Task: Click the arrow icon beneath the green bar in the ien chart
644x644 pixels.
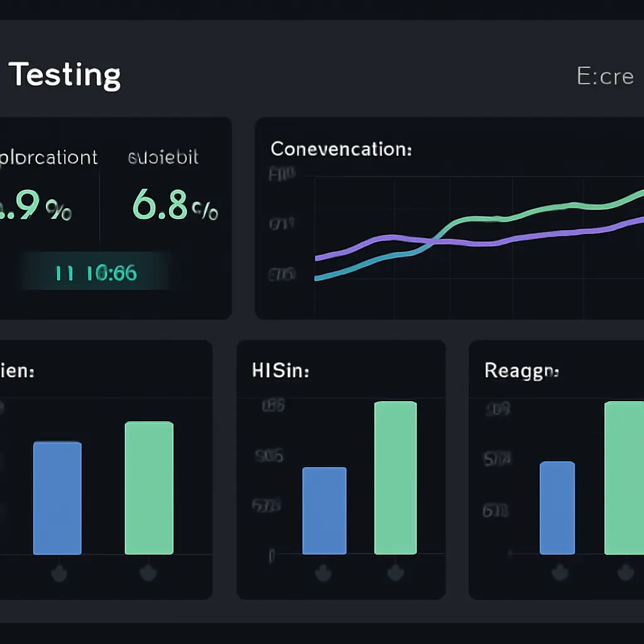Action: (149, 572)
